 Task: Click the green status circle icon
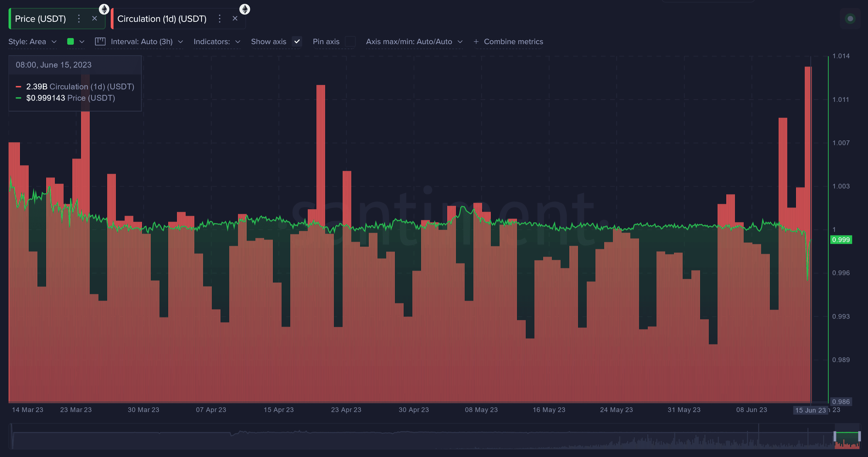click(850, 18)
